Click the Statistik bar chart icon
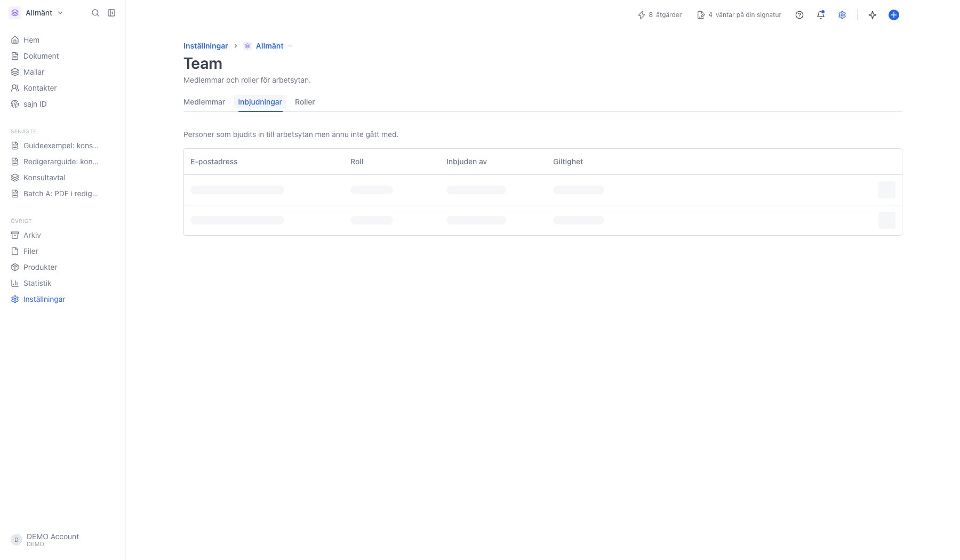 [x=15, y=283]
